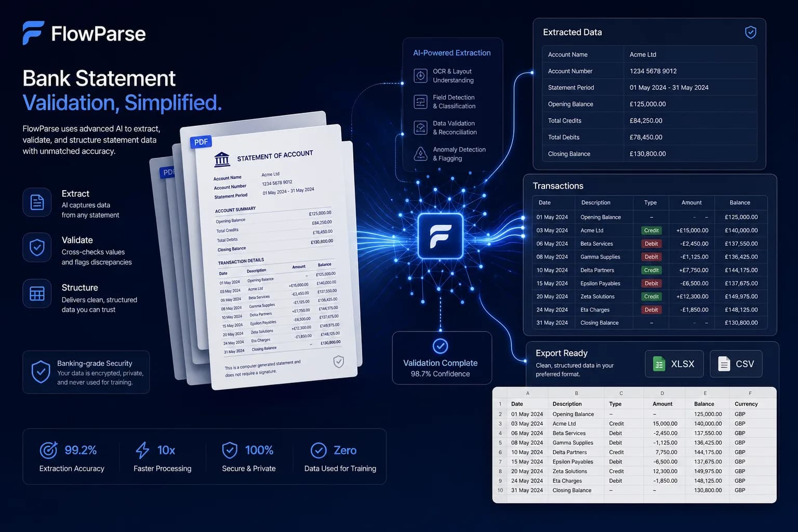798x532 pixels.
Task: Export using the XLSX button
Action: (x=674, y=364)
